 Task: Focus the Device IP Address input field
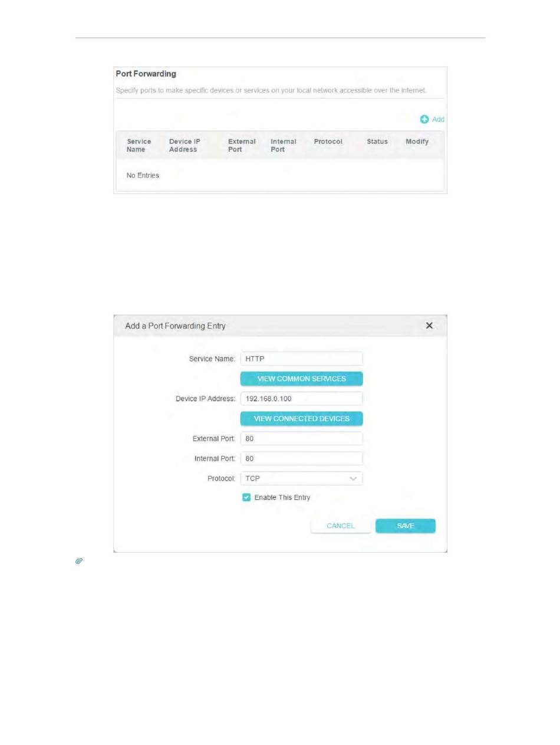(x=301, y=399)
